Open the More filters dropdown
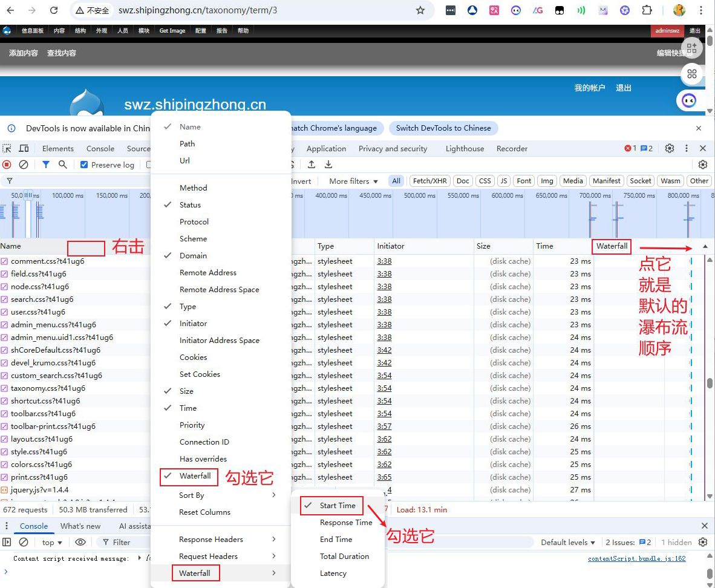Screen dimensions: 715x588 tap(353, 181)
